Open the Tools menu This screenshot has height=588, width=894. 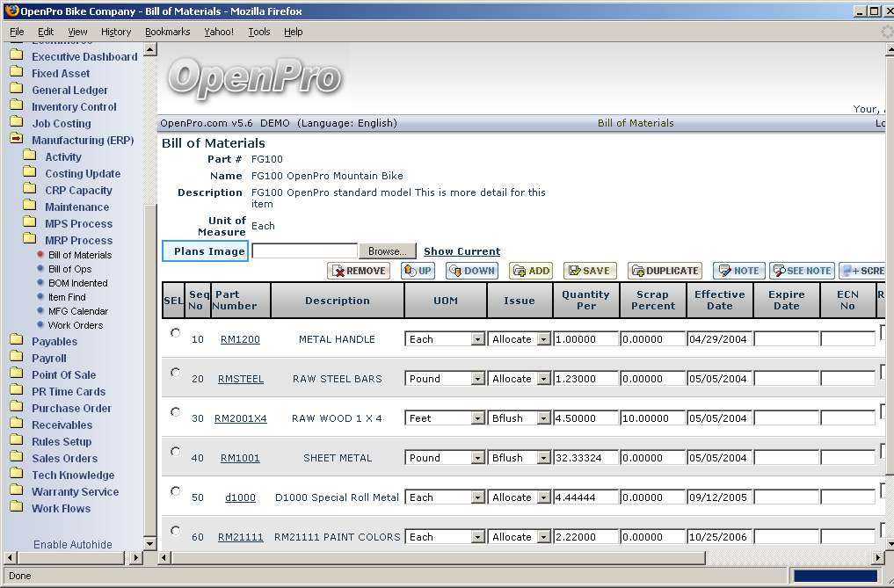click(259, 32)
